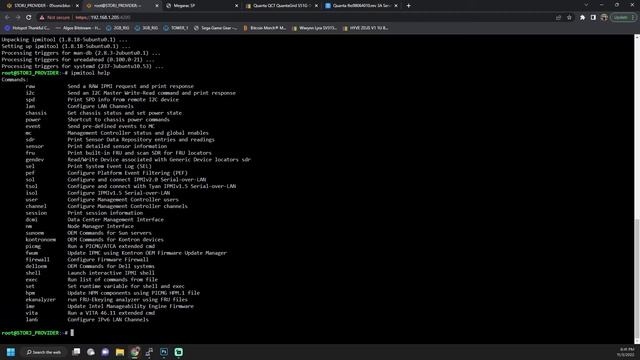Open the TOWER_1 bookmark
Screen dimensions: 640x360
click(176, 28)
